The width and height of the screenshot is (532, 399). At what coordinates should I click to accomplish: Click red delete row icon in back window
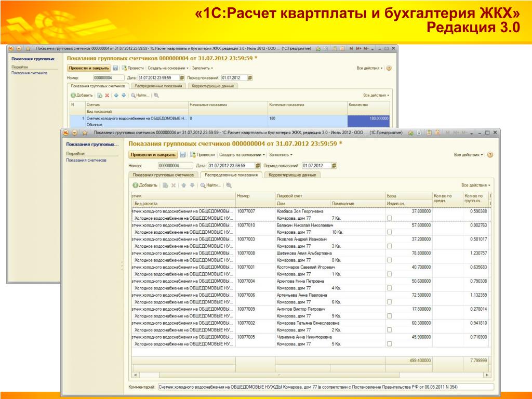point(107,96)
